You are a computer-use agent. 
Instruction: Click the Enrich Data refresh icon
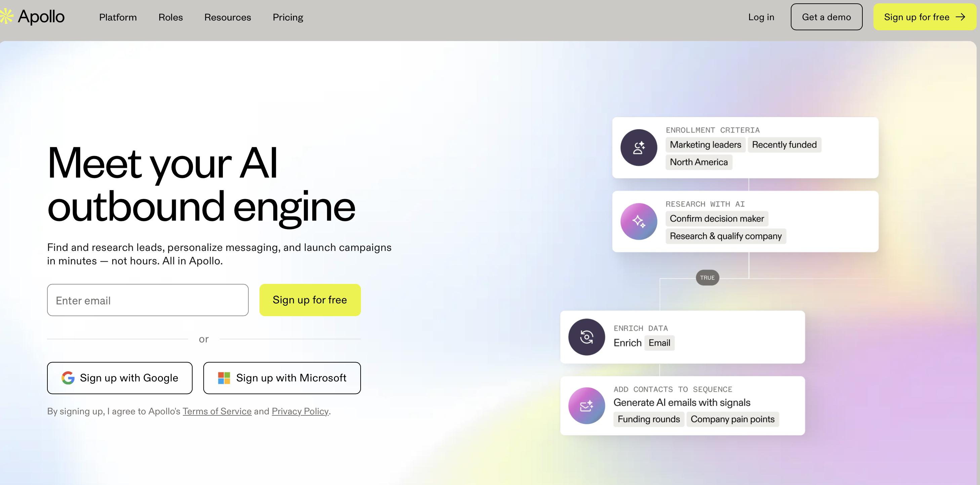(586, 337)
